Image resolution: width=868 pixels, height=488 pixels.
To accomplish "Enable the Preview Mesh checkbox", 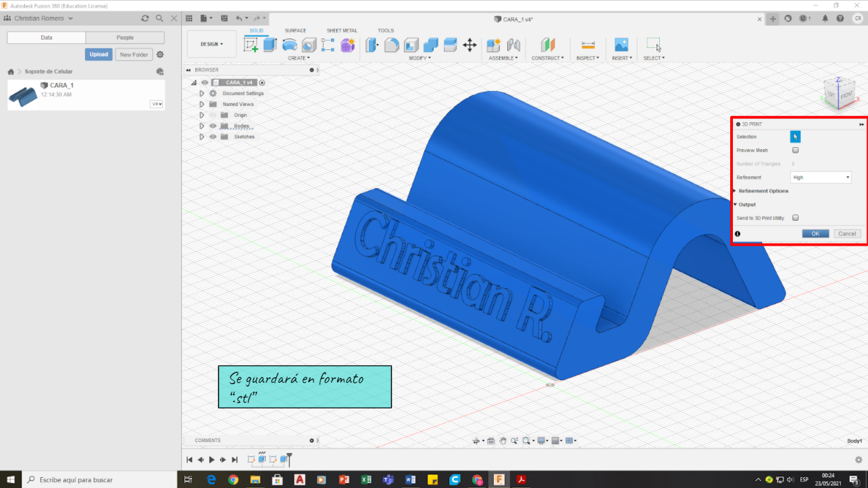I will tap(796, 151).
